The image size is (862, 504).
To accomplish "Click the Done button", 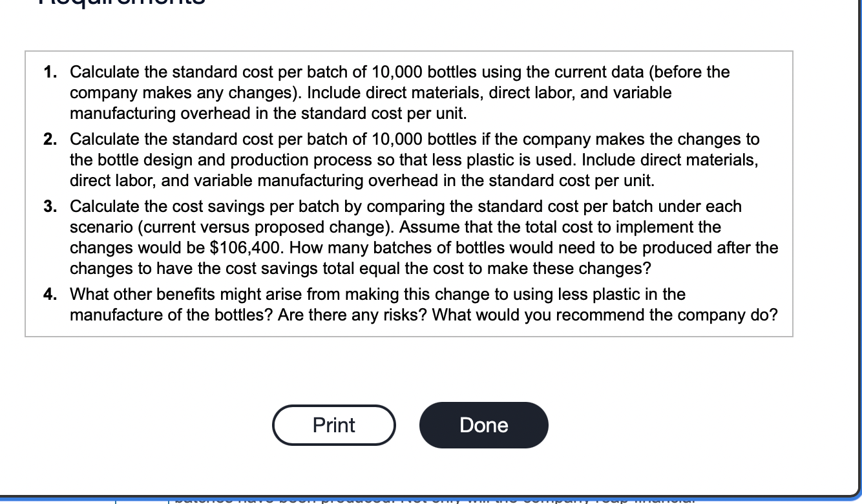I will click(483, 425).
